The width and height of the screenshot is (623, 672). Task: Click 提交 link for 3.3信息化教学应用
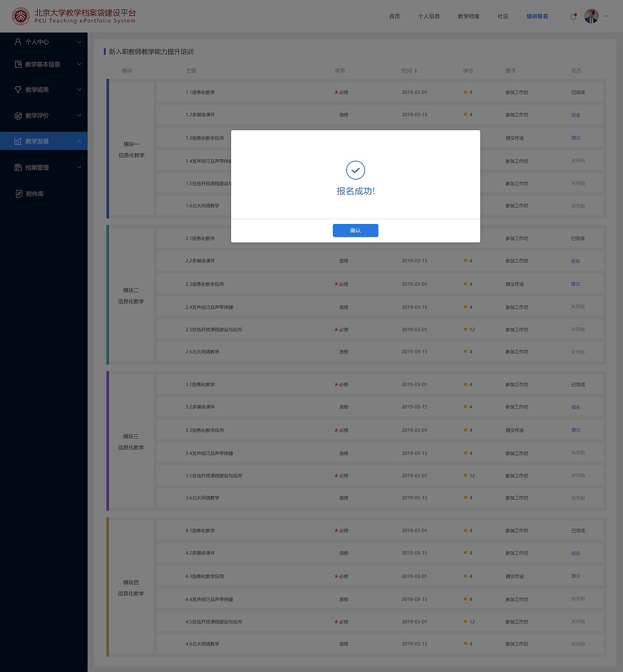pos(576,430)
